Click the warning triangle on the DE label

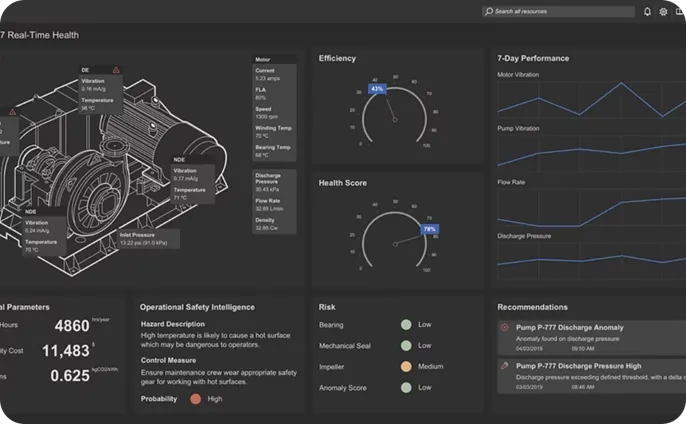[116, 70]
